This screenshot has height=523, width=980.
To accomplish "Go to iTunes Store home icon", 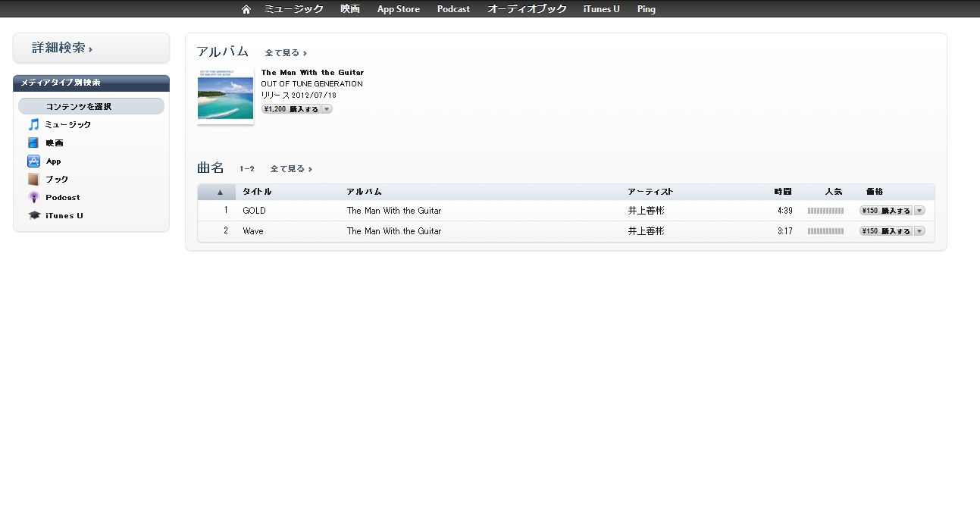I will coord(246,9).
